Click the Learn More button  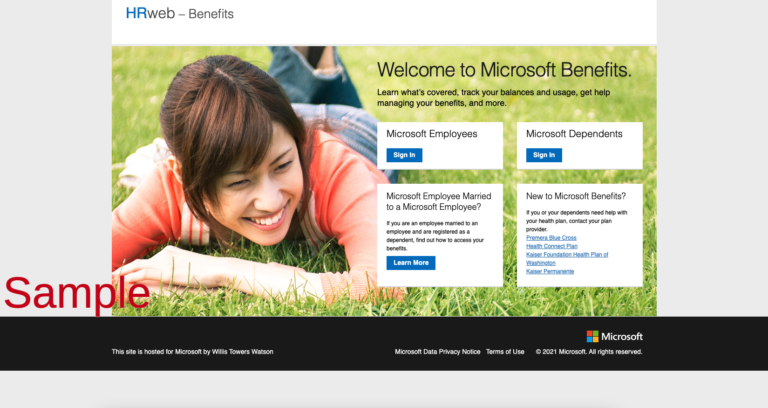click(x=411, y=263)
